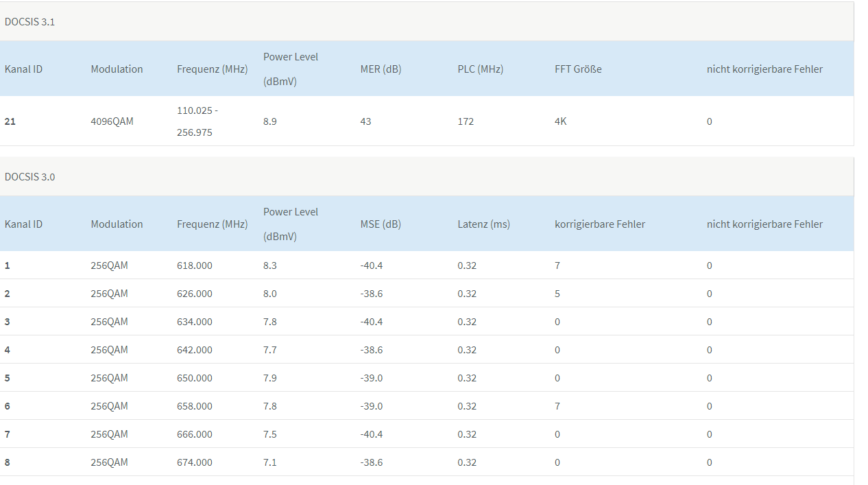Click the 4096QAM modulation cell
This screenshot has width=868, height=485.
[x=112, y=121]
